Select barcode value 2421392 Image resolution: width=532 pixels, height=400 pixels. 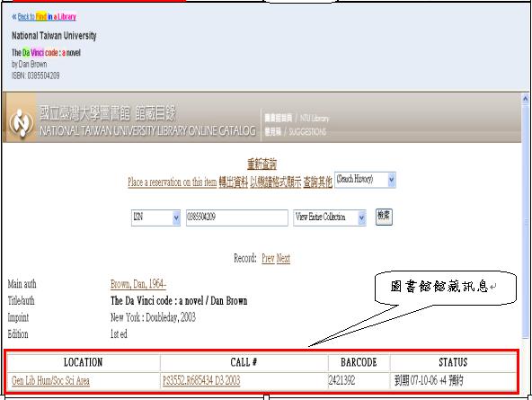[341, 380]
